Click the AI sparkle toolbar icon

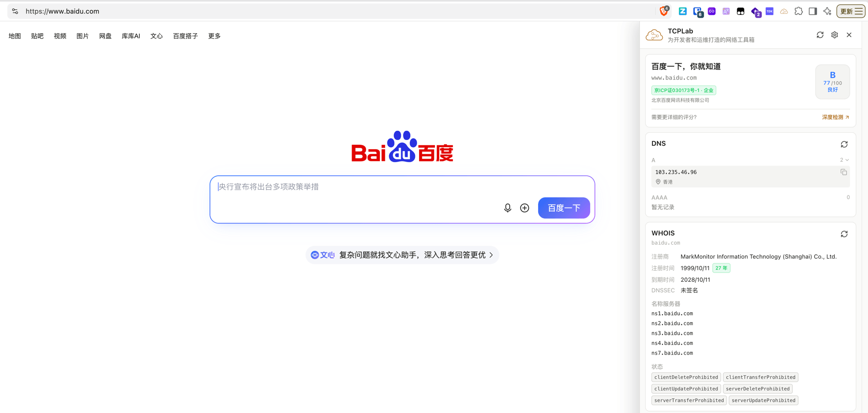tap(827, 11)
